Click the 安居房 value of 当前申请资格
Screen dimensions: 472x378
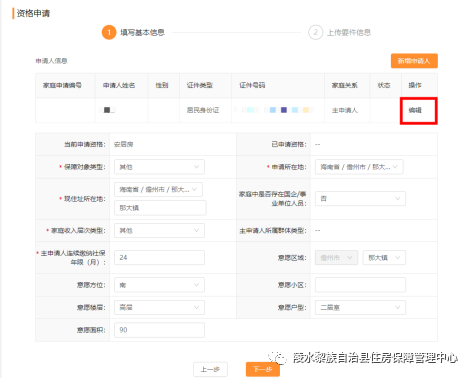[124, 144]
